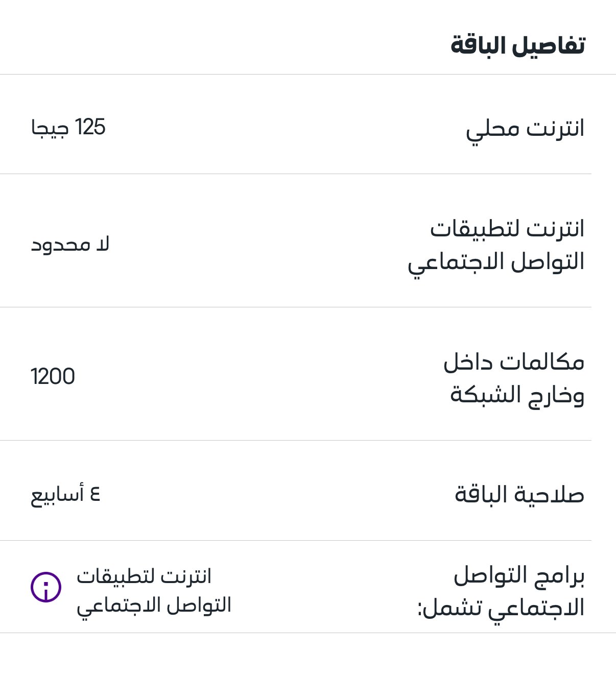Select the ٤ أسابيع validity value
This screenshot has height=677, width=616.
tap(66, 495)
